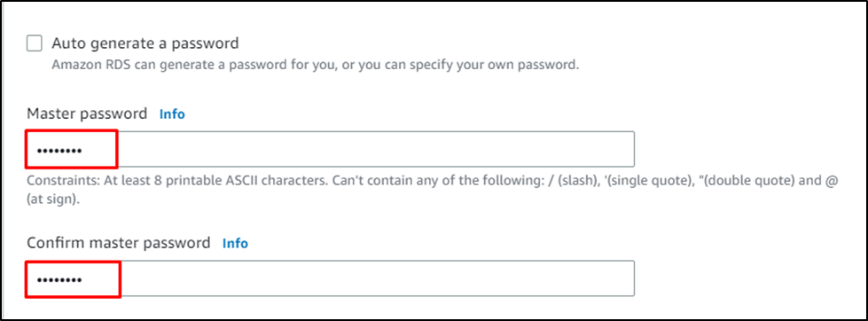
Task: Focus the Confirm master password input field
Action: (x=330, y=278)
